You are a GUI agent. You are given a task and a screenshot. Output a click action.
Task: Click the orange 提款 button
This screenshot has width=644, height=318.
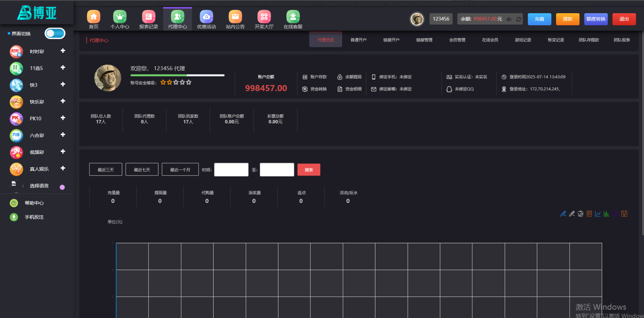568,19
